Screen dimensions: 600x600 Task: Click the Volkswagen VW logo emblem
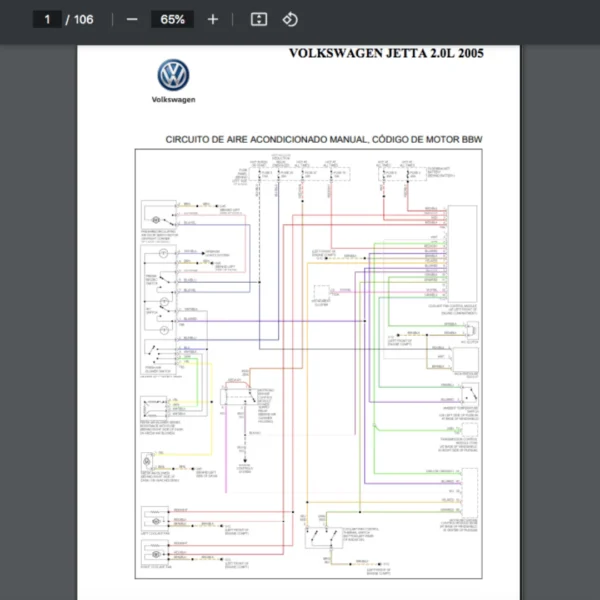pos(173,75)
